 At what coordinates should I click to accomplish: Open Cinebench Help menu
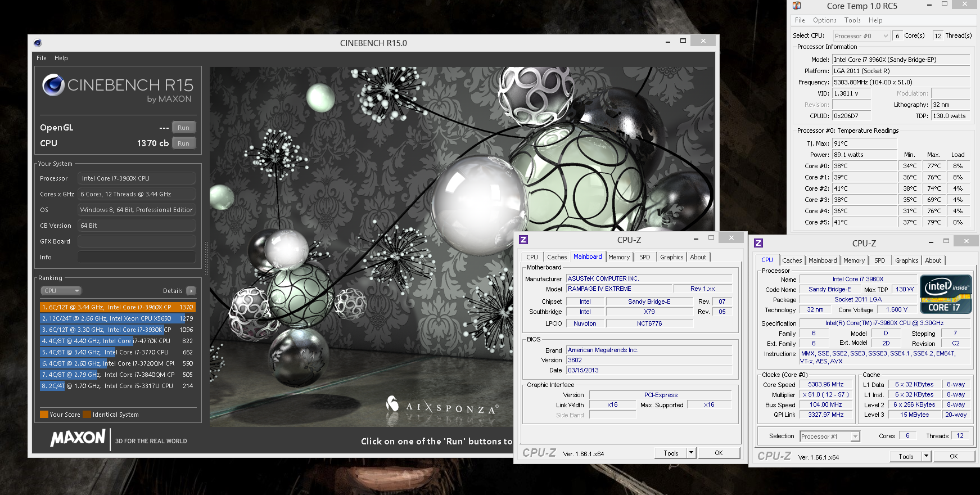pos(61,58)
